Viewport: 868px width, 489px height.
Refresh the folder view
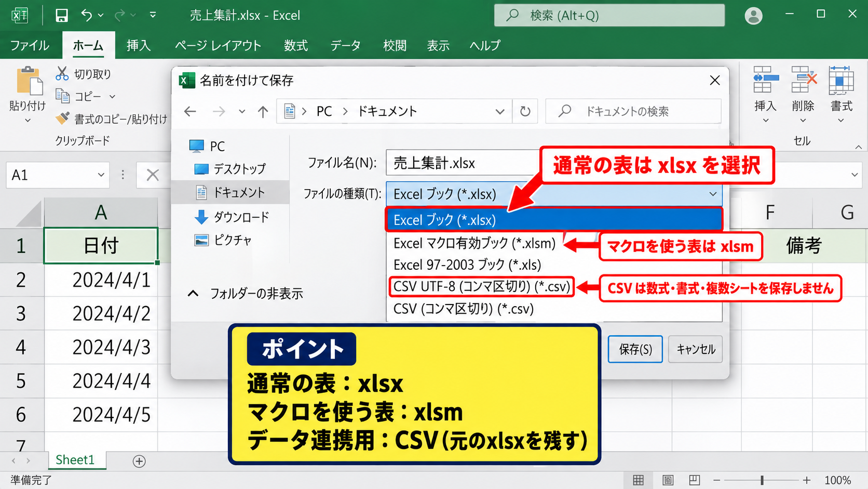click(525, 112)
